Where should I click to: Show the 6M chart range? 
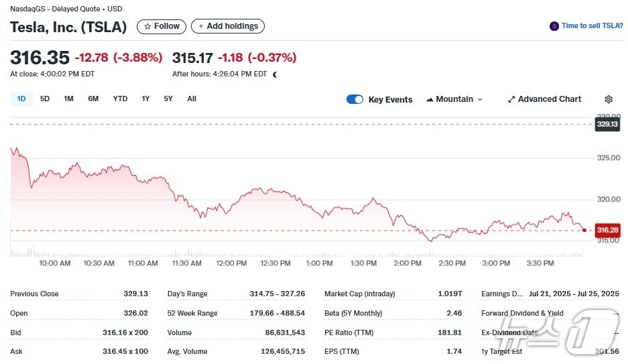coord(93,99)
